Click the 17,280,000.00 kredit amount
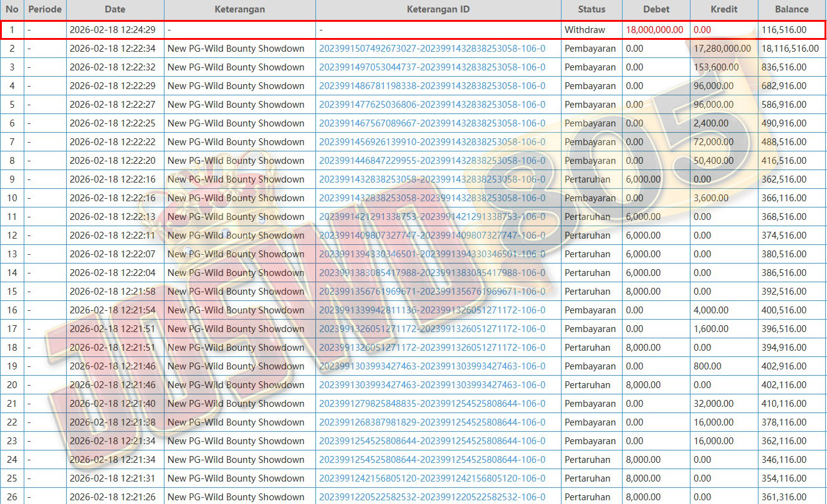The height and width of the screenshot is (504, 827). tap(722, 49)
